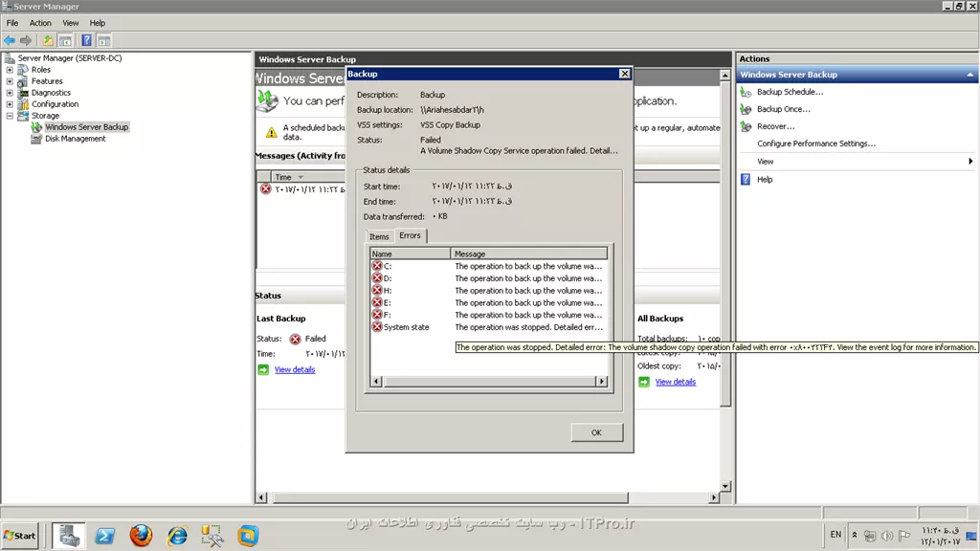Switch to the Items tab
The image size is (980, 551).
pos(379,237)
